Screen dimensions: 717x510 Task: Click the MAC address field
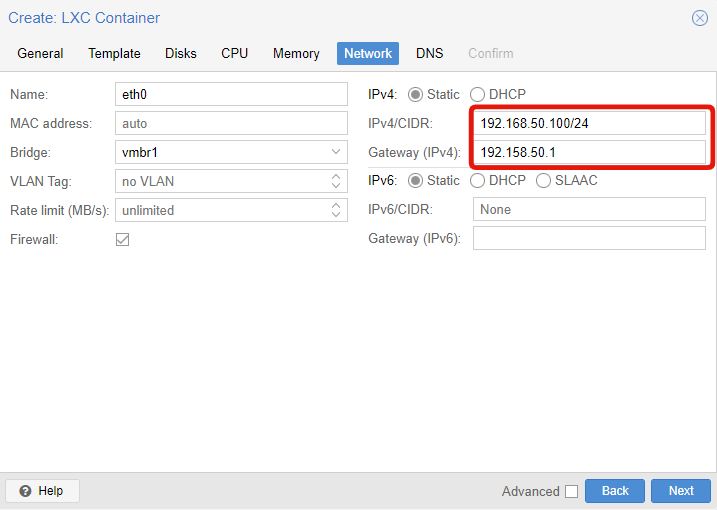(x=231, y=123)
